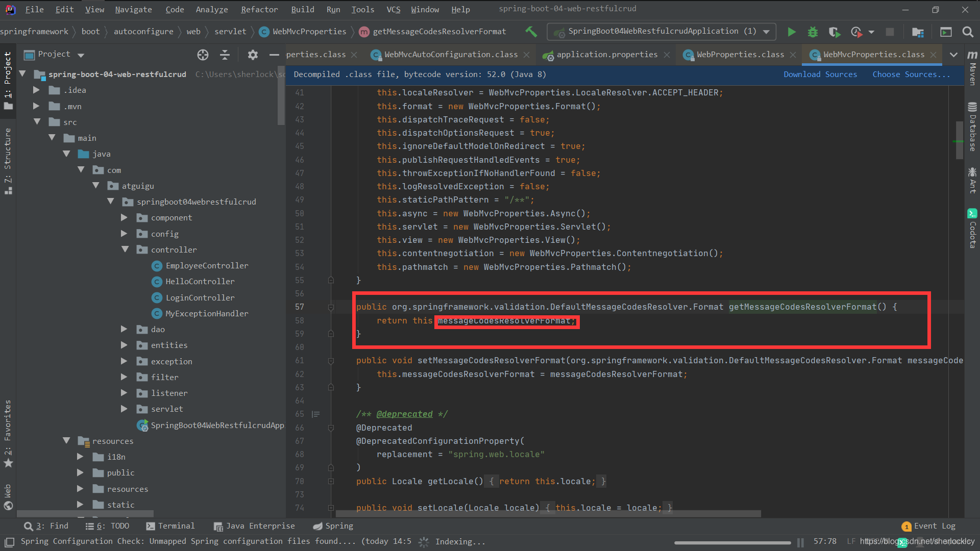Fold the setMessageCodesResolverFormat method
The image size is (980, 551).
(331, 361)
